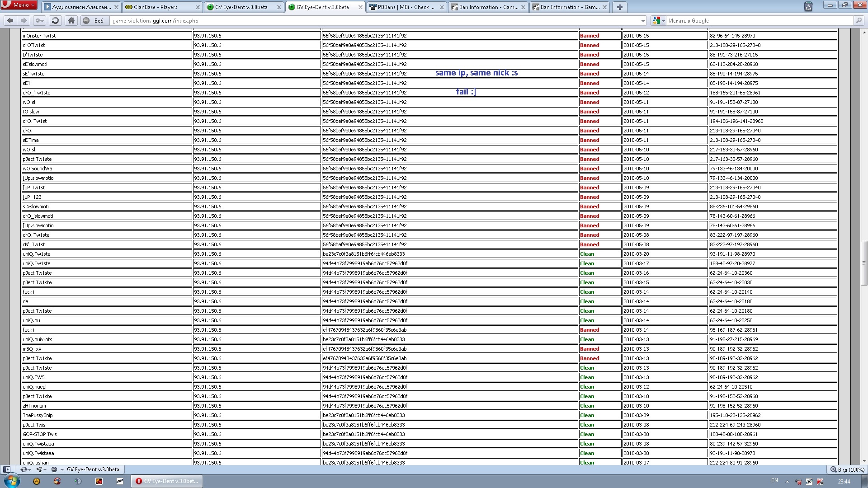Screen dimensions: 868x488
Task: Click the Веб site badge button
Action: [x=94, y=20]
